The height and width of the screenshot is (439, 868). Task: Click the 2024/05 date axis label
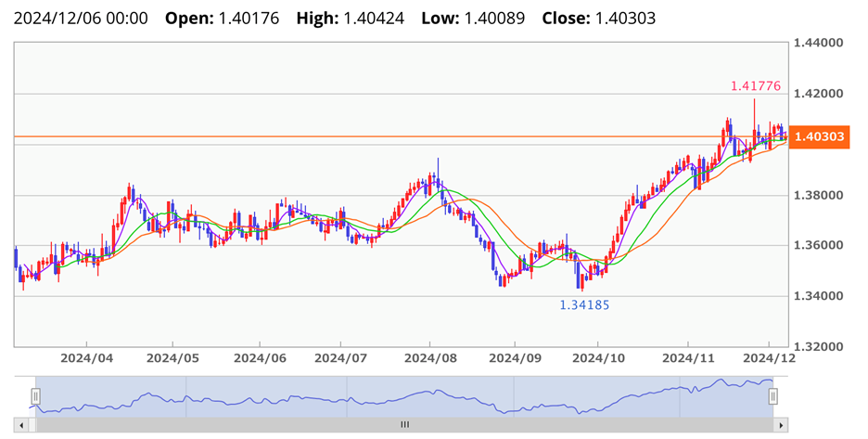pos(172,358)
